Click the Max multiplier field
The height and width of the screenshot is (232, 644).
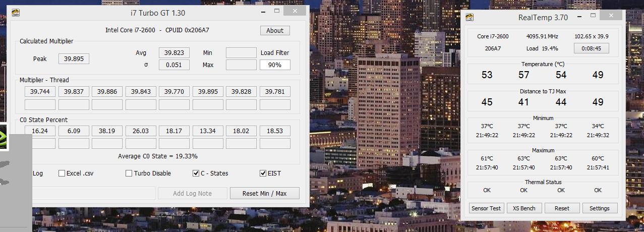(x=241, y=65)
